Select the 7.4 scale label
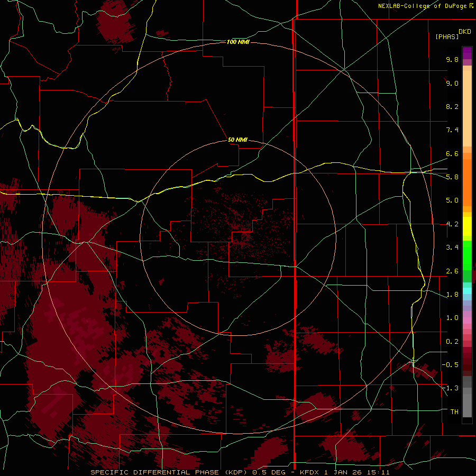The image size is (476, 476). pyautogui.click(x=452, y=130)
